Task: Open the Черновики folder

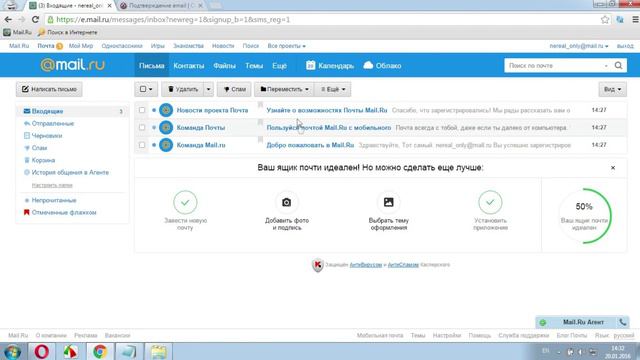Action: 47,136
